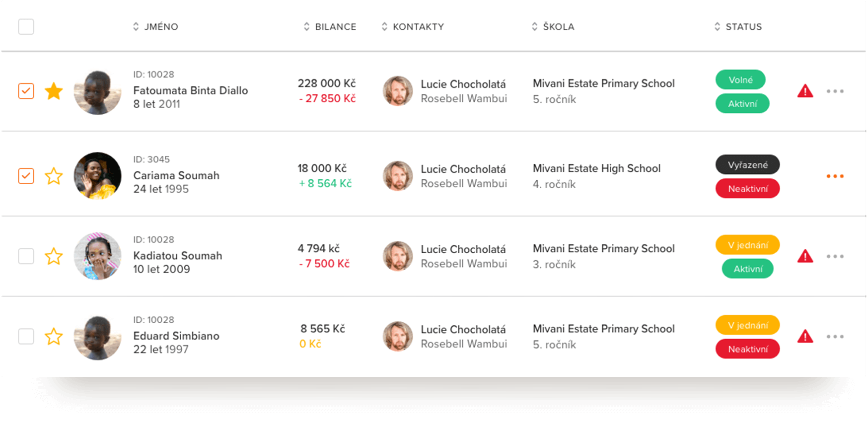
Task: Click star icon next to Kadiatou Soumah
Action: pyautogui.click(x=54, y=257)
